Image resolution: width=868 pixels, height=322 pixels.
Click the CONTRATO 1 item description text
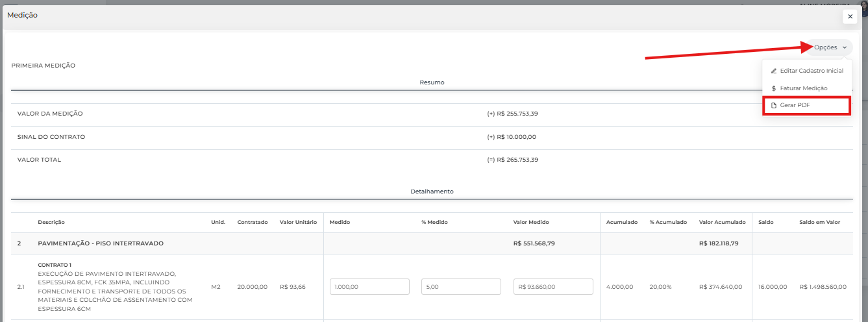pos(54,265)
